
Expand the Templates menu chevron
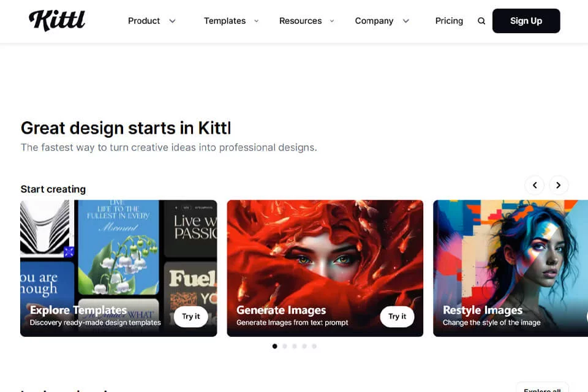click(x=257, y=21)
